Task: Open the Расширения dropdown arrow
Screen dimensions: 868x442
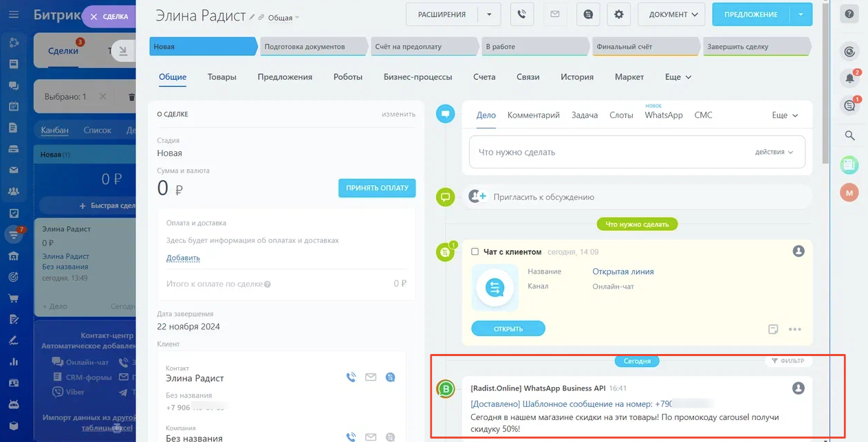Action: tap(489, 14)
